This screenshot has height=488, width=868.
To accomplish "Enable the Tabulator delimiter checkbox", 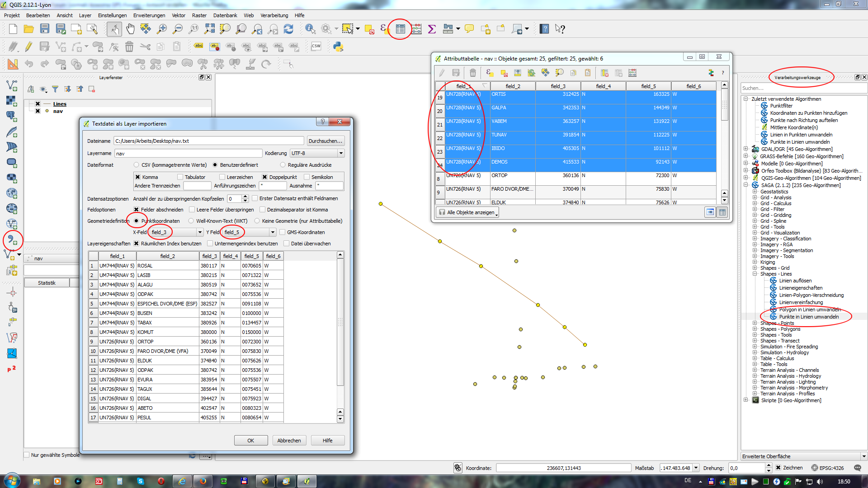I will coord(180,177).
